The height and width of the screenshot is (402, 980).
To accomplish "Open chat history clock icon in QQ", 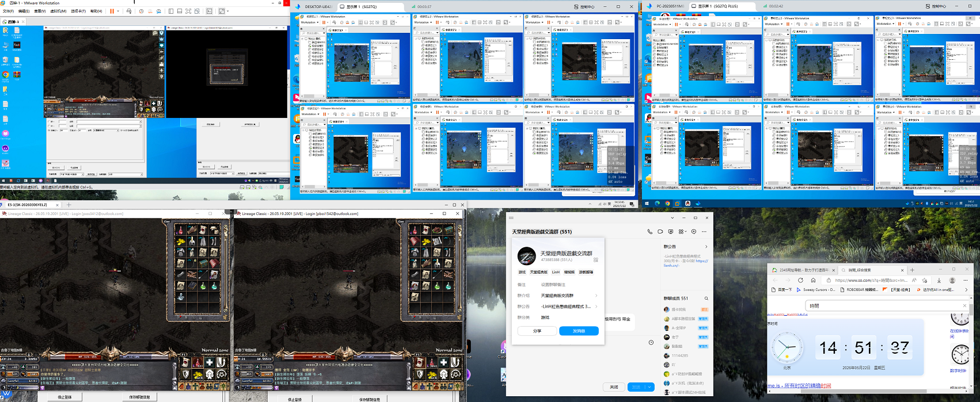I will tap(651, 342).
